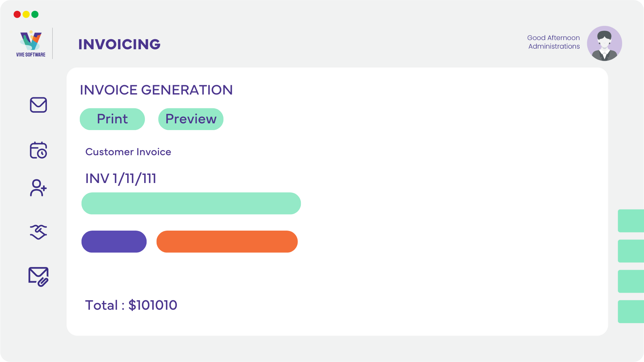Click the purple pill button
This screenshot has width=644, height=362.
click(x=114, y=242)
